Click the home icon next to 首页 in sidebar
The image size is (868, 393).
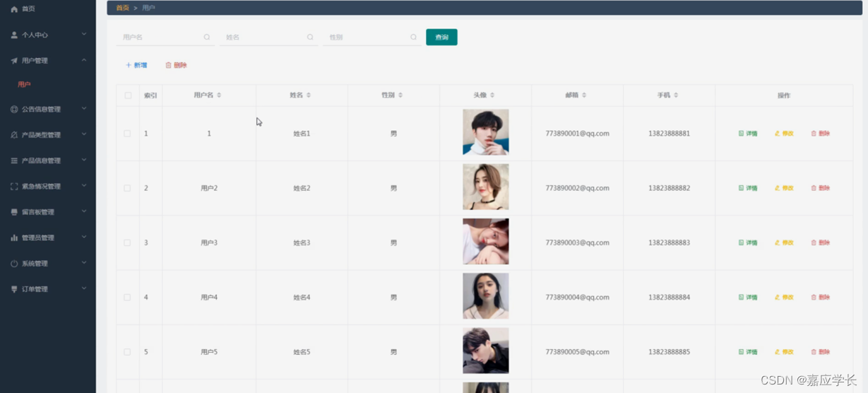[x=14, y=8]
